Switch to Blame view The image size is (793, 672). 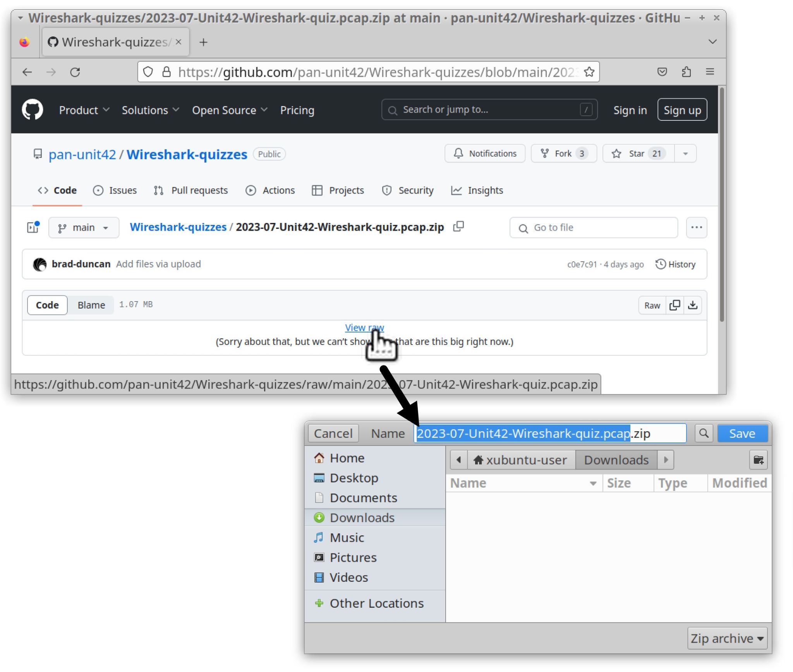[91, 305]
